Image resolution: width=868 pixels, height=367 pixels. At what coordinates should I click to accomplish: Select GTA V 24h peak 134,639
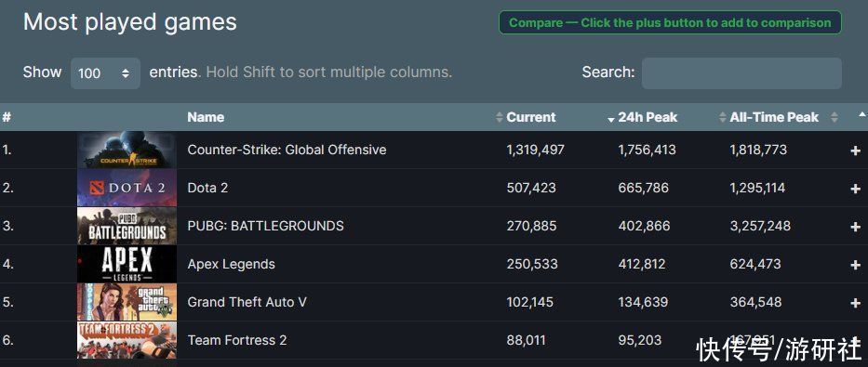[x=643, y=302]
